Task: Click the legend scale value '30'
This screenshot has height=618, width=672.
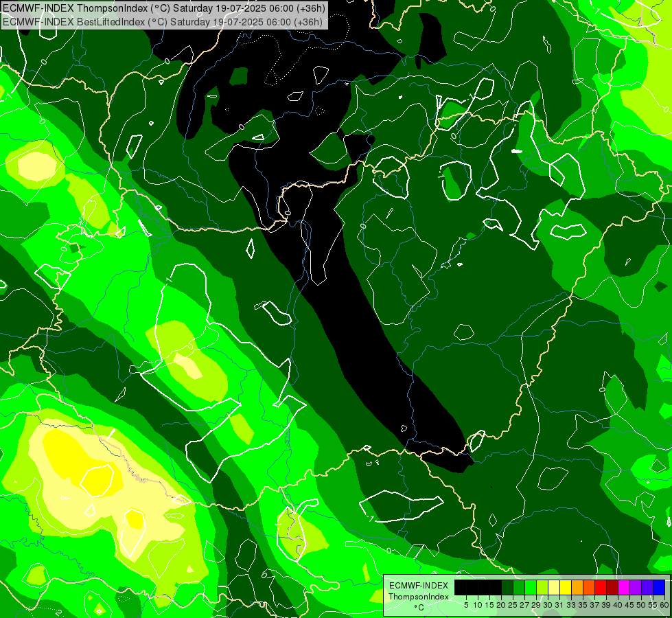Action: [548, 605]
